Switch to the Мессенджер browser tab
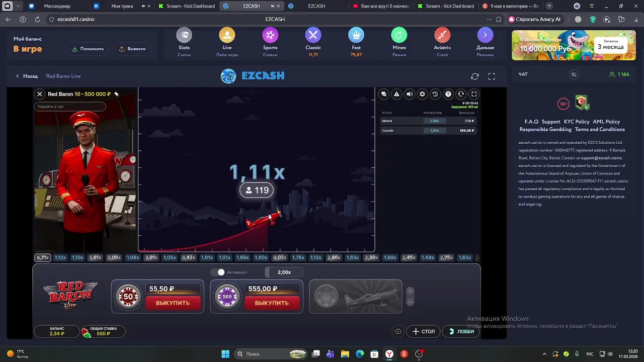 point(57,6)
